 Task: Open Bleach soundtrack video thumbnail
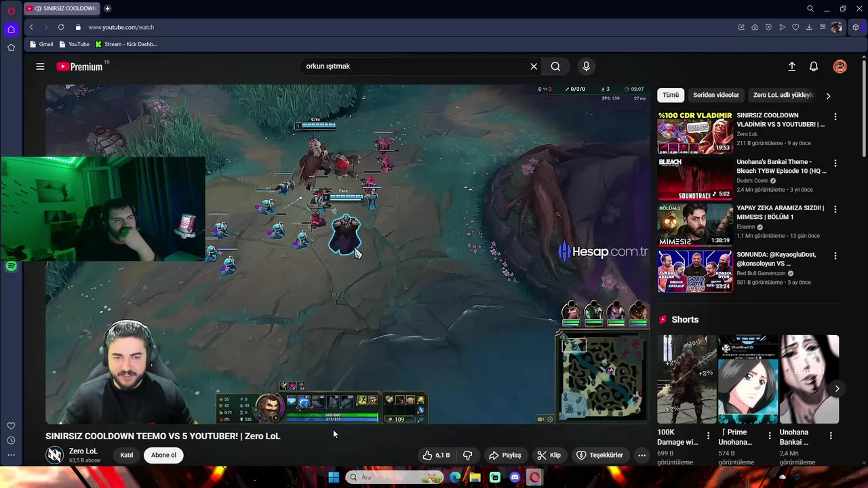(694, 179)
